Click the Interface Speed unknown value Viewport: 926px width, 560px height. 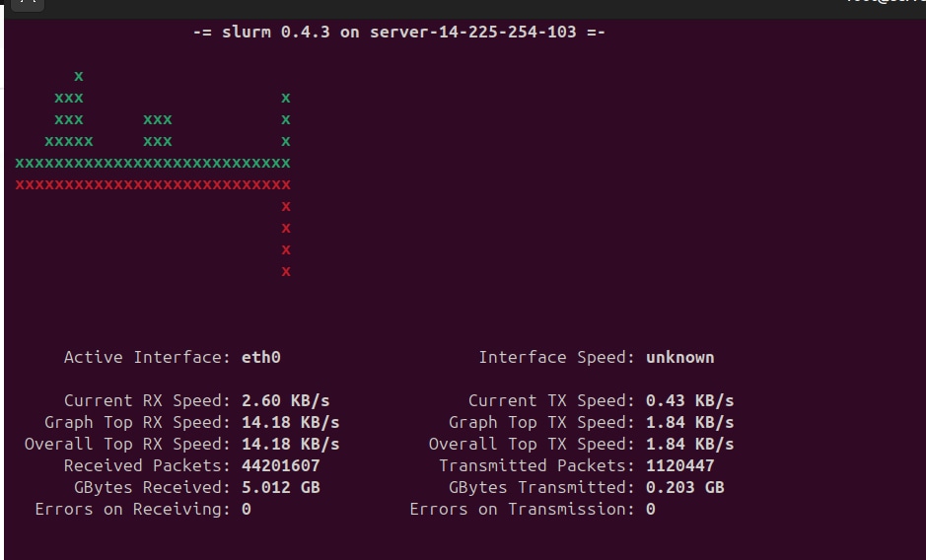tap(679, 357)
